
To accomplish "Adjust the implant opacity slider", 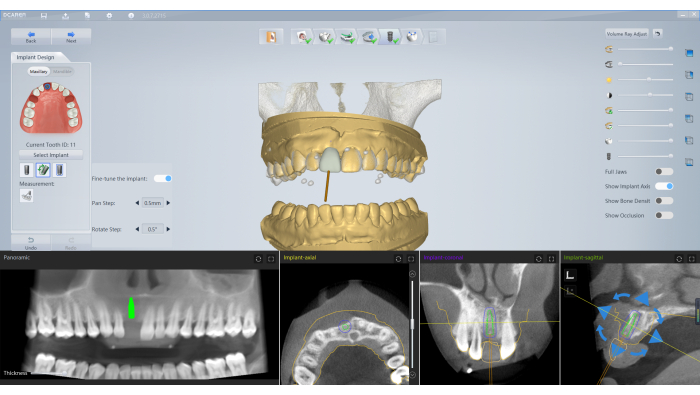I will (x=645, y=156).
